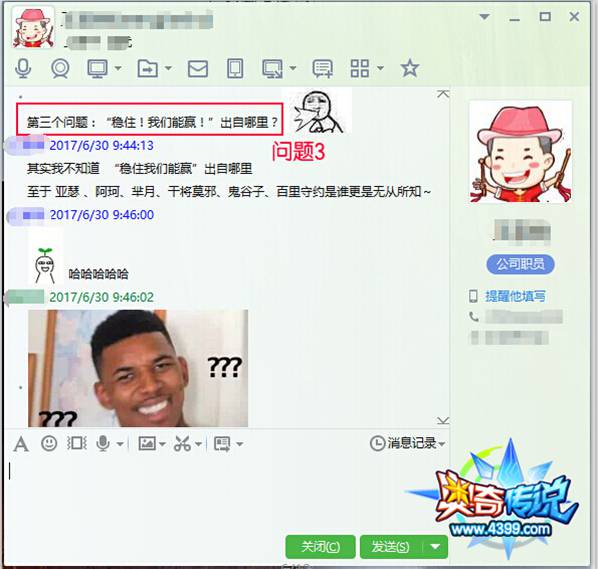Click the 关闭(C) button
This screenshot has height=569, width=598.
320,547
